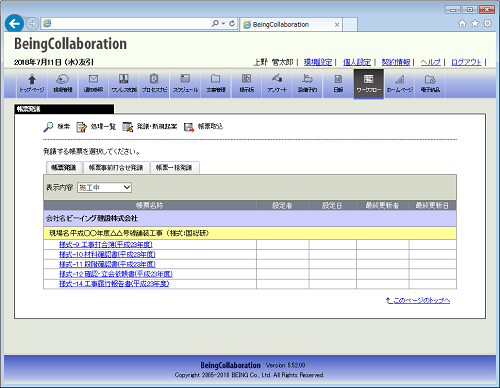Viewport: 500px width, 388px height.
Task: Go back with the browser back arrow
Action: [14, 24]
